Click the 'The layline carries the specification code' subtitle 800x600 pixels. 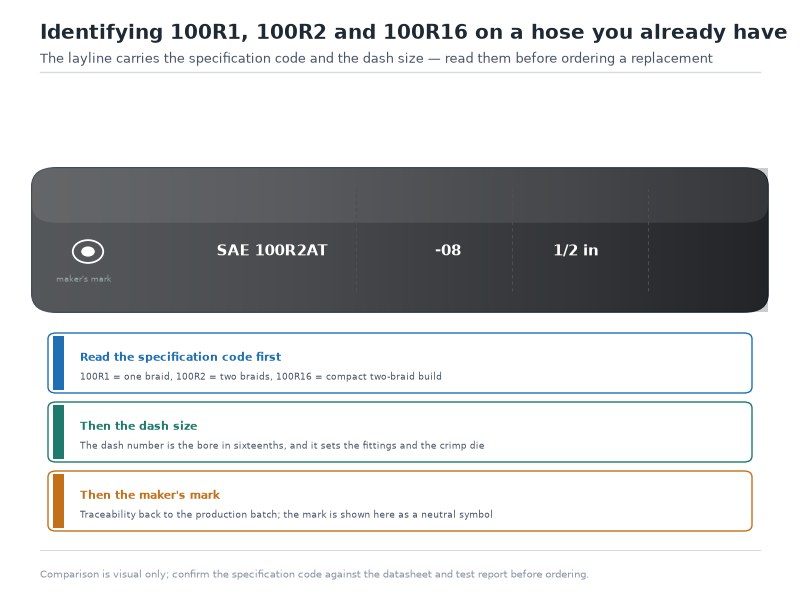(376, 59)
